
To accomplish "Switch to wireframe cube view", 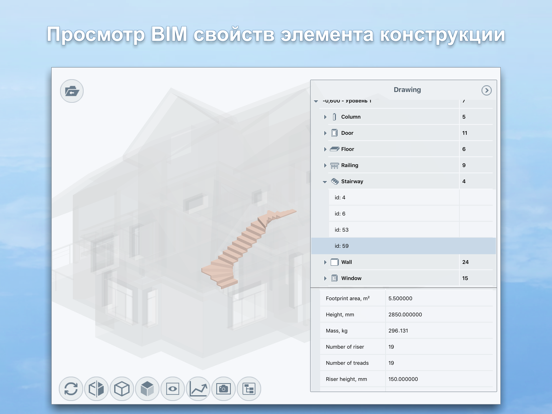I will (x=122, y=389).
